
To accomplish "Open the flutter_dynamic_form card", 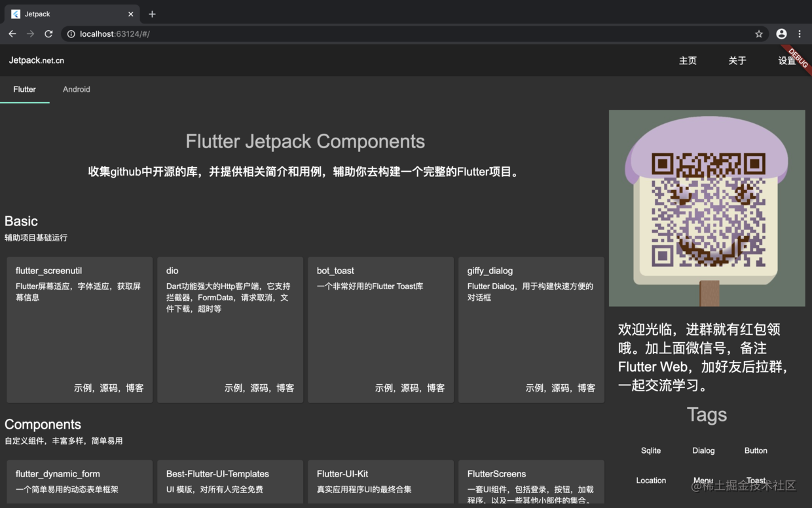I will click(x=80, y=482).
